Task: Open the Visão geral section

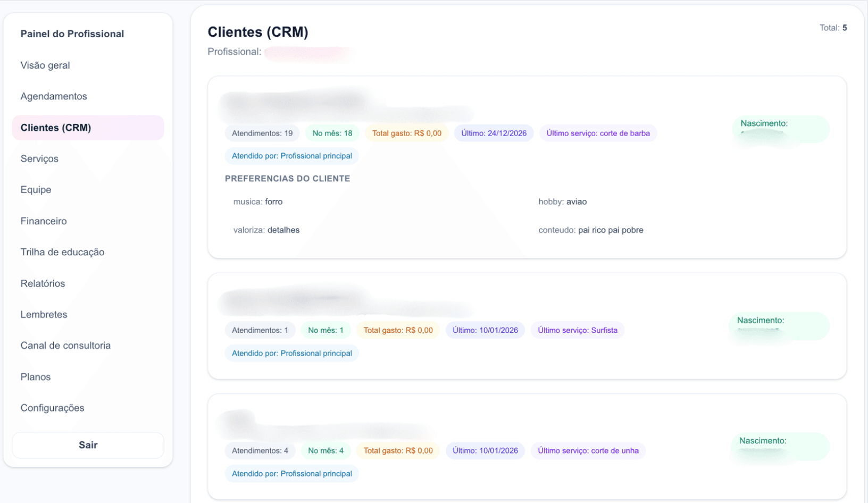Action: coord(45,65)
